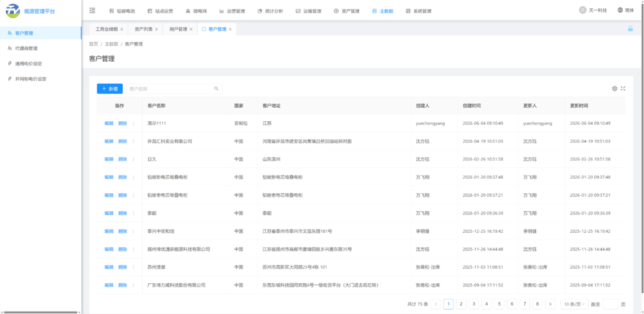The width and height of the screenshot is (644, 314).
Task: Click 删除 for the 许昌汇科实业有限公司 row
Action: [x=123, y=142]
